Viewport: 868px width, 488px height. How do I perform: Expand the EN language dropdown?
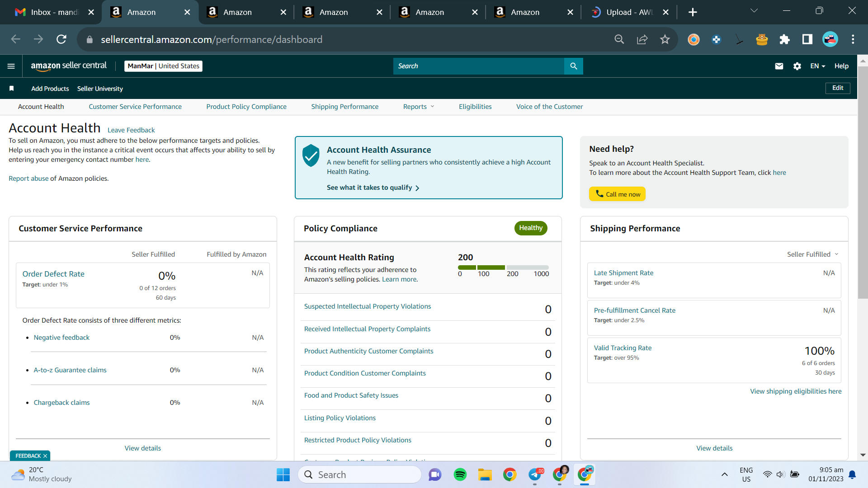(818, 66)
